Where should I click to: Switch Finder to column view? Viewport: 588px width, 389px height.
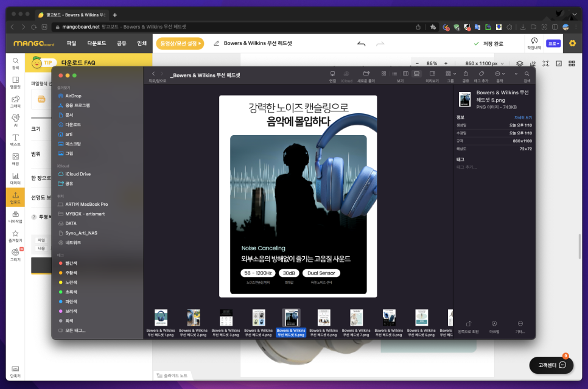tap(405, 74)
